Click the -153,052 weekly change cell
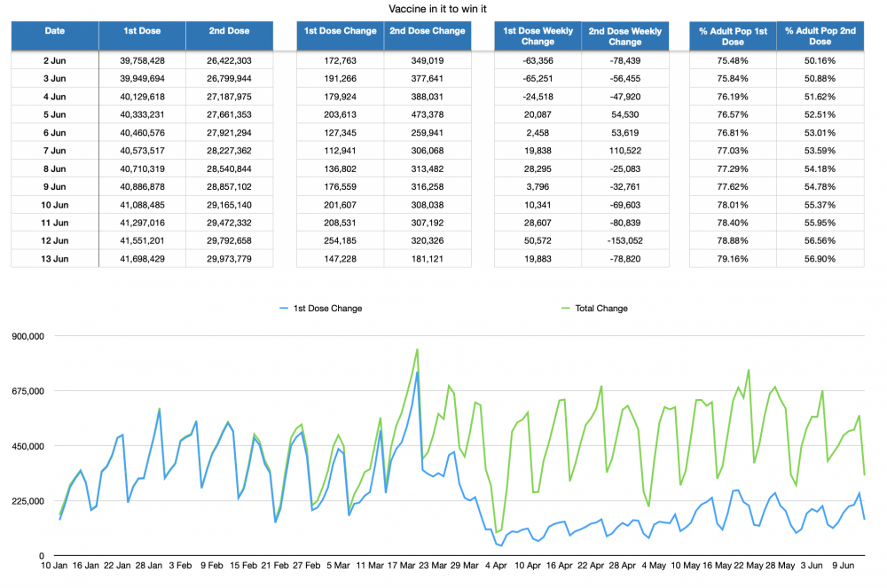The image size is (887, 588). coord(625,241)
